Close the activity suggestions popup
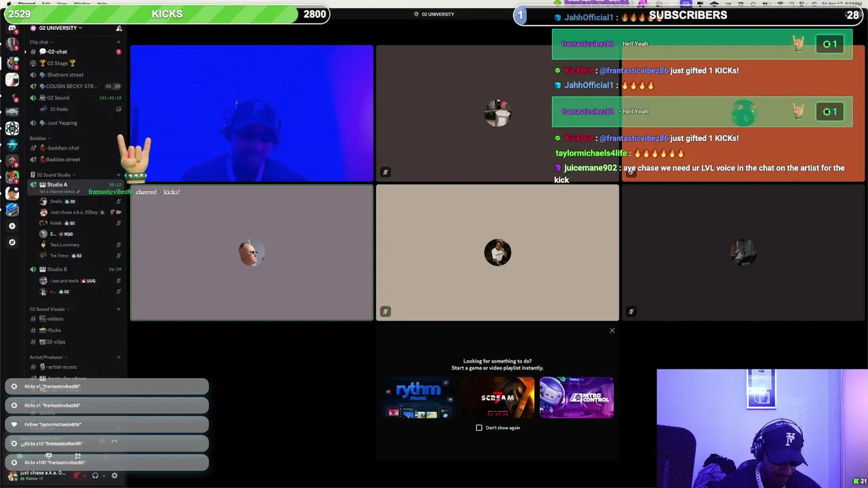This screenshot has height=488, width=868. [x=612, y=331]
